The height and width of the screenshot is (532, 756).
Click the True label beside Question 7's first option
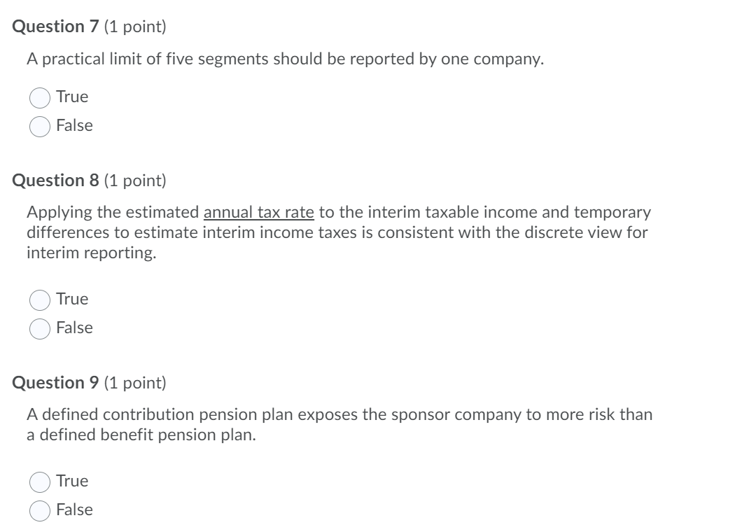[x=72, y=97]
